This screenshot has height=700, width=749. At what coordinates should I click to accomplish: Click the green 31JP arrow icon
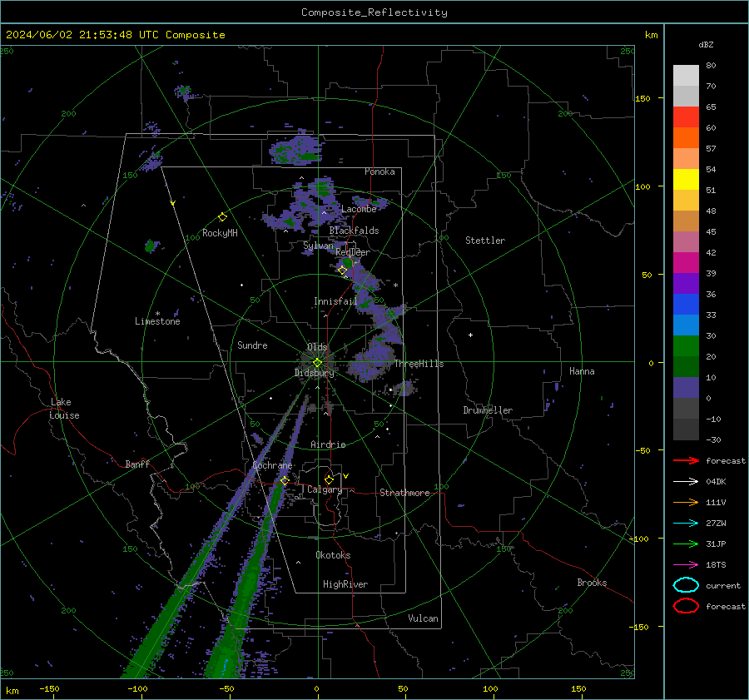(686, 544)
